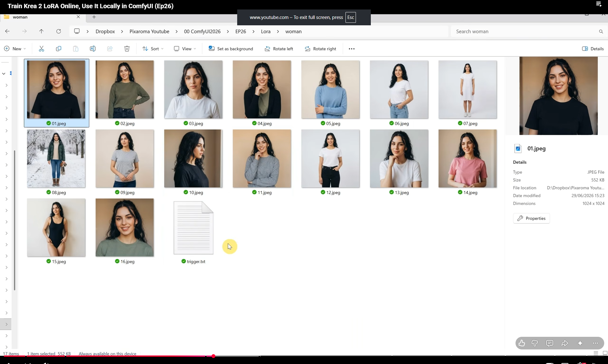Click the Rename icon in toolbar
Screen dimensions: 608x364
[x=93, y=49]
